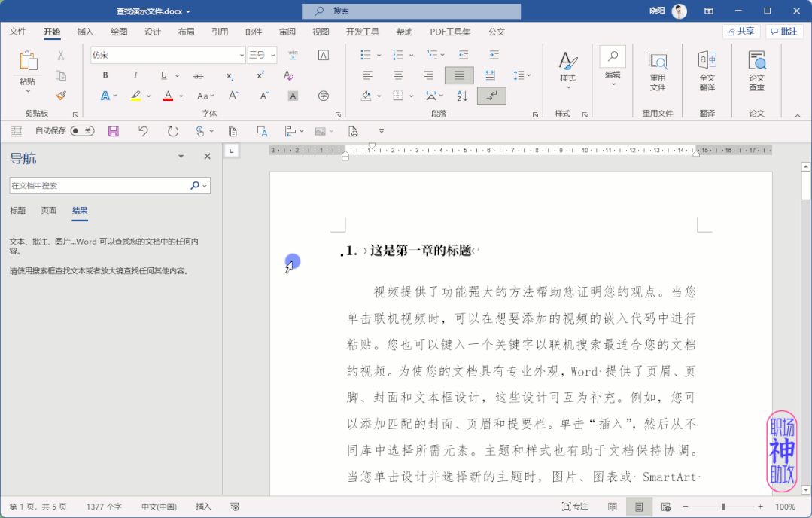This screenshot has width=812, height=518.
Task: Switch to the References tab
Action: point(220,32)
